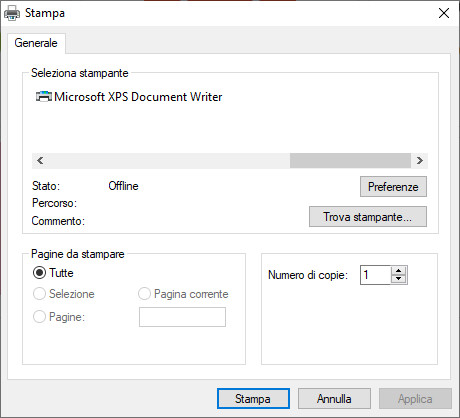Confirm printing with the Stampa button
Screen dimensions: 460x418
253,399
